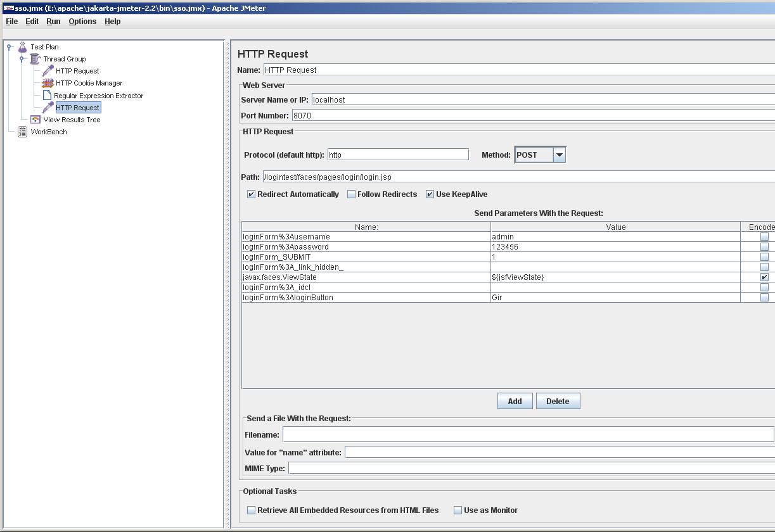Uncheck the Encode box for javax.faces.ViewState
This screenshot has height=532, width=775.
pyautogui.click(x=764, y=277)
